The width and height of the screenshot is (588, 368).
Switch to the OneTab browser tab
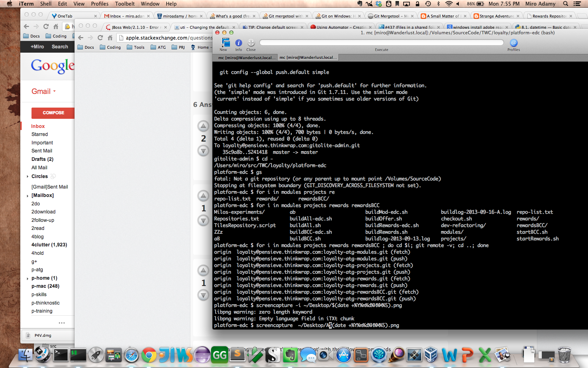coord(73,16)
